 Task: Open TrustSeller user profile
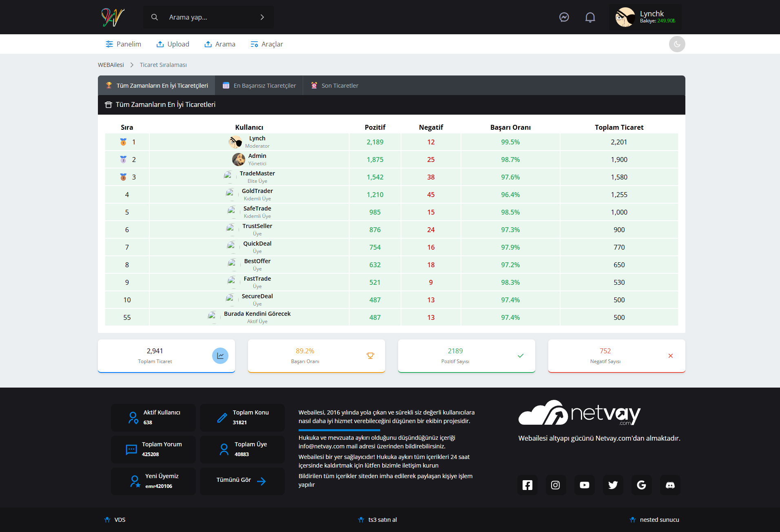257,226
